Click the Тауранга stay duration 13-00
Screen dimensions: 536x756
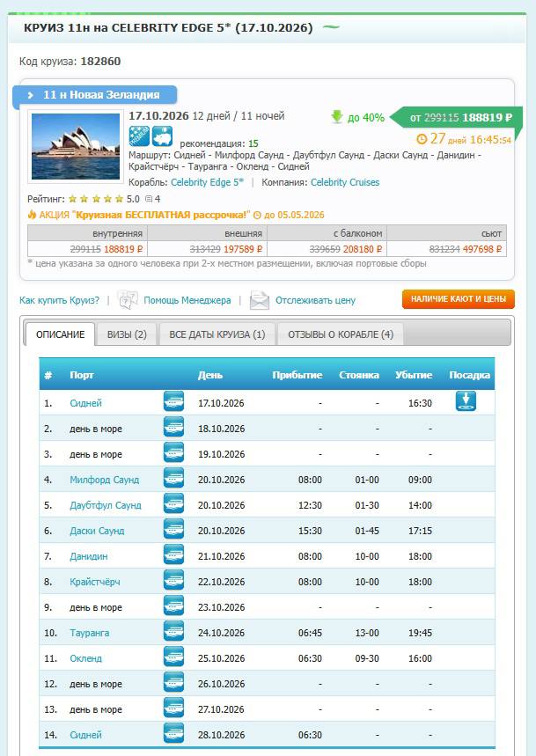(367, 633)
